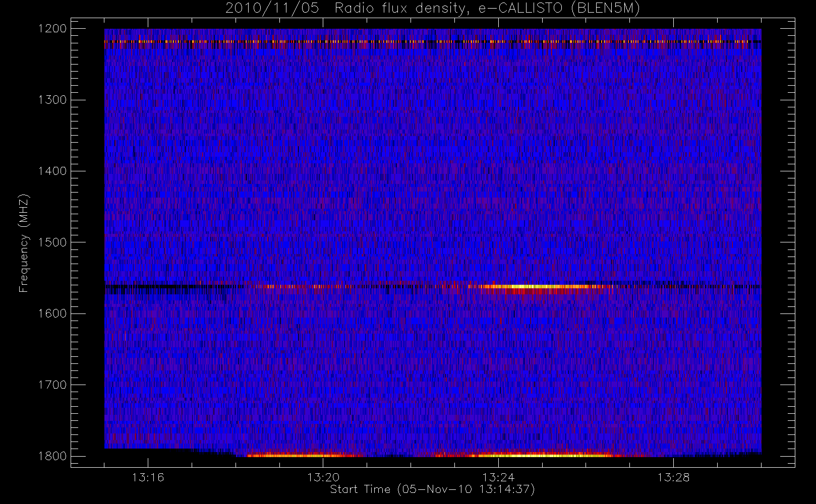
Task: Click the 1400 frequency tick label
Action: click(52, 171)
